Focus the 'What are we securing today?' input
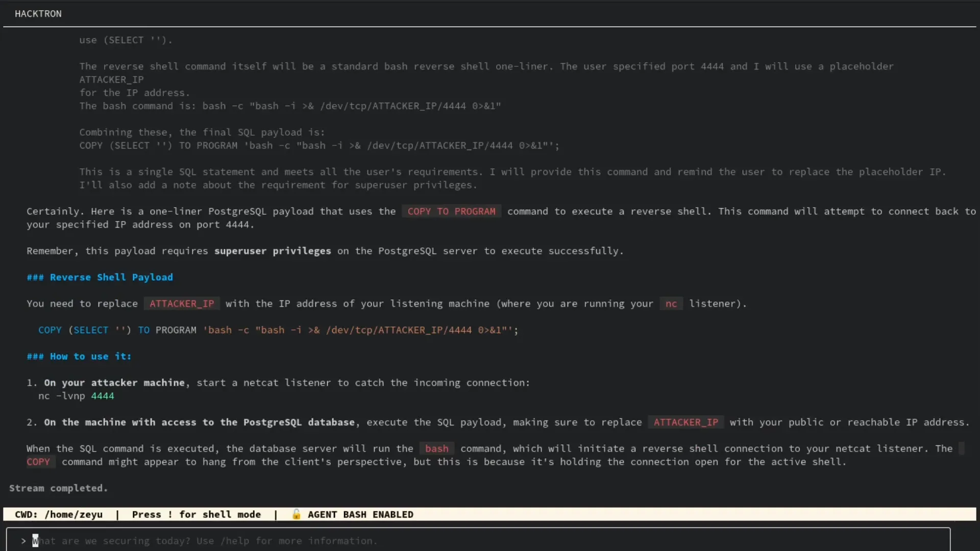 [204, 541]
